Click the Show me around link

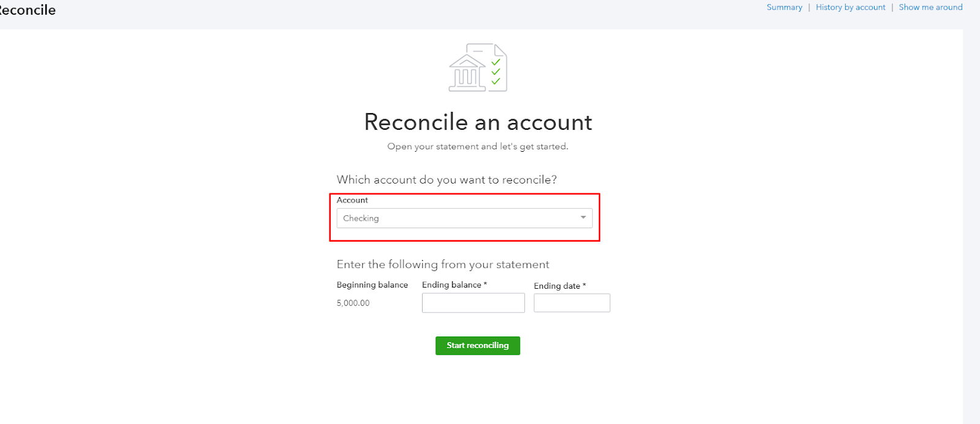click(x=930, y=7)
